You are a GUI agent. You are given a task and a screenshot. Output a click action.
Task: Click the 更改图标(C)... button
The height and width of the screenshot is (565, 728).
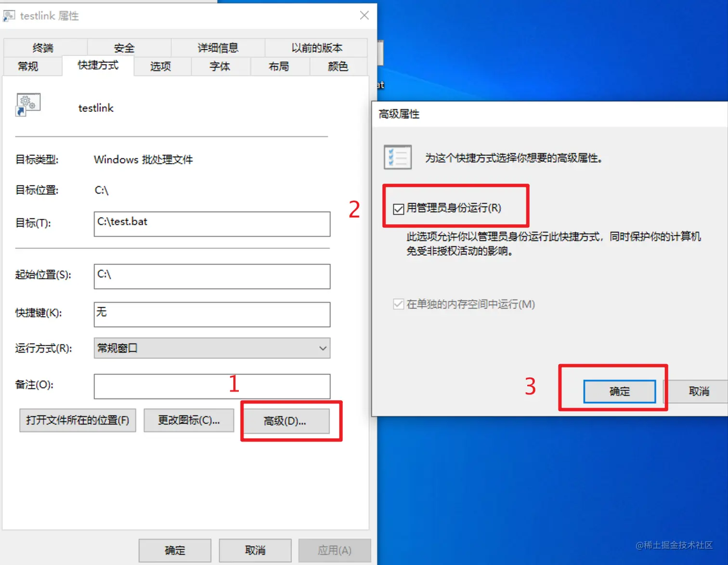point(188,420)
